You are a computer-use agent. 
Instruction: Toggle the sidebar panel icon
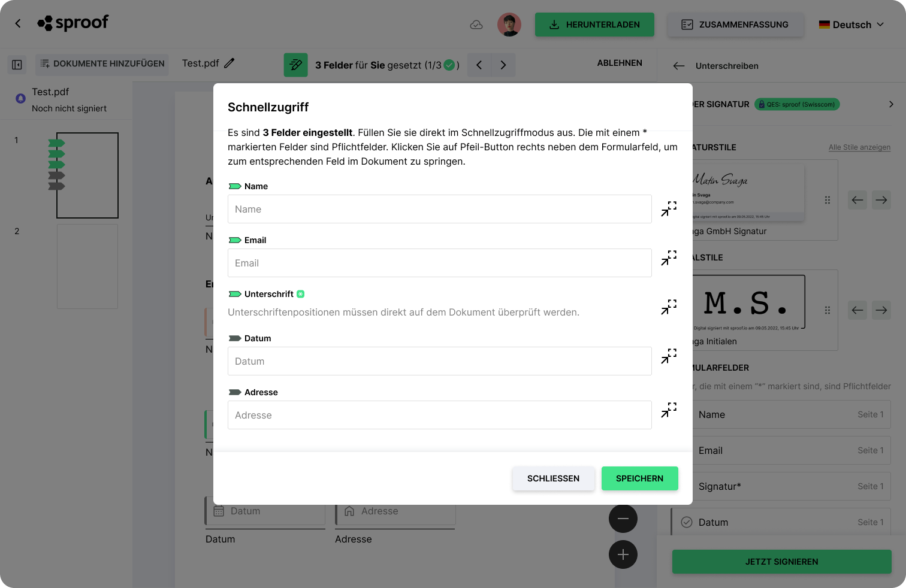point(17,65)
